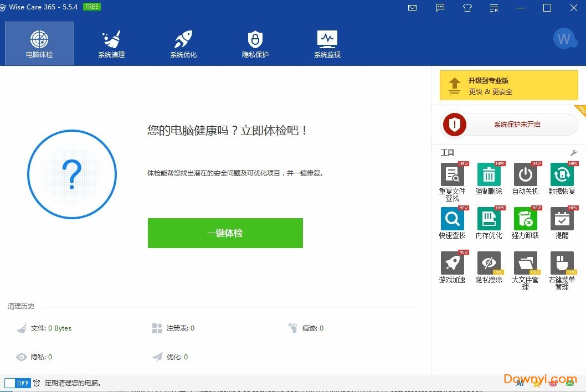
Task: Switch to the 系统清理 tab
Action: (x=111, y=43)
